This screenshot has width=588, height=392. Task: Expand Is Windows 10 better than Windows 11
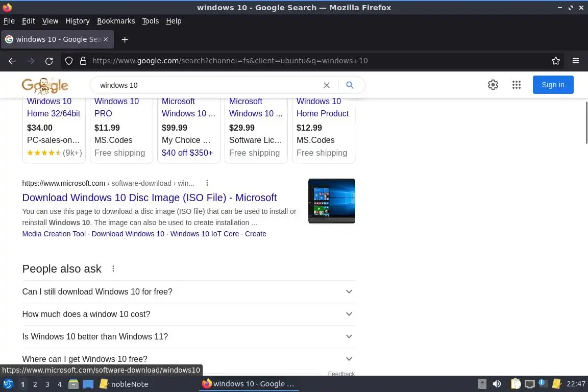189,336
